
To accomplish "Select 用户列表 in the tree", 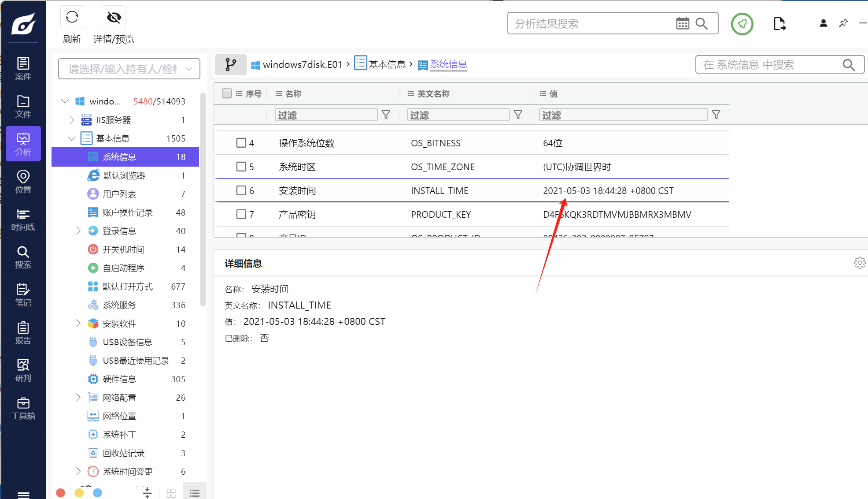I will click(119, 194).
